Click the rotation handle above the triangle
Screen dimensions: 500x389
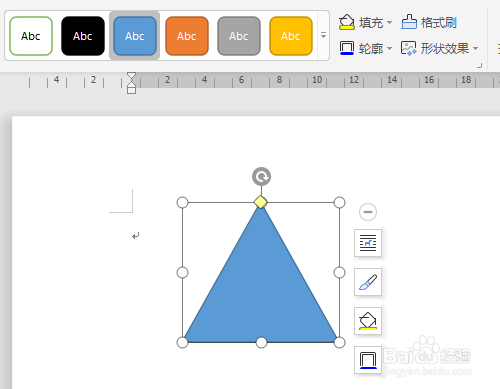coord(261,176)
